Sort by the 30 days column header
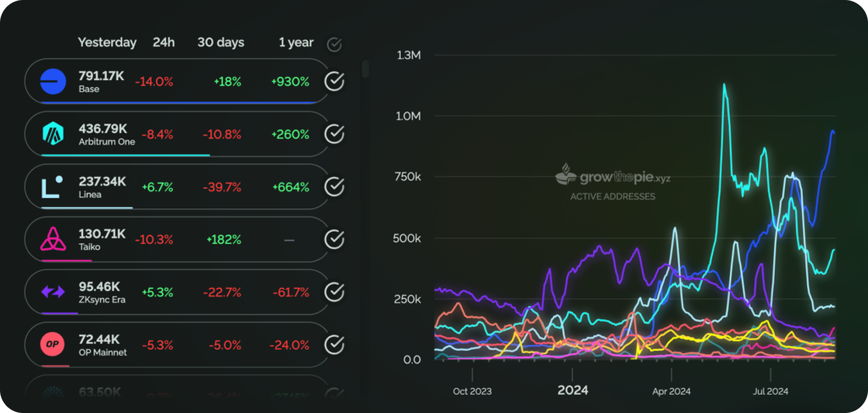The width and height of the screenshot is (868, 413). pyautogui.click(x=221, y=43)
